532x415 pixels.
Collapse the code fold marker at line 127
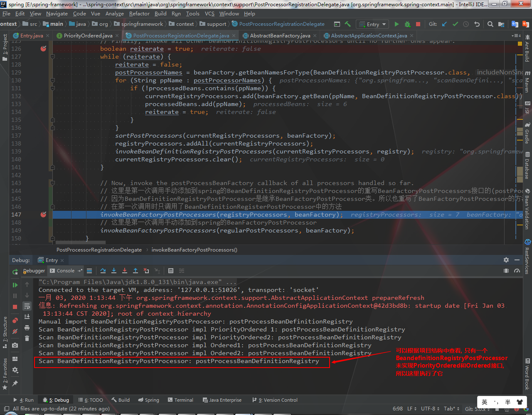pyautogui.click(x=52, y=57)
